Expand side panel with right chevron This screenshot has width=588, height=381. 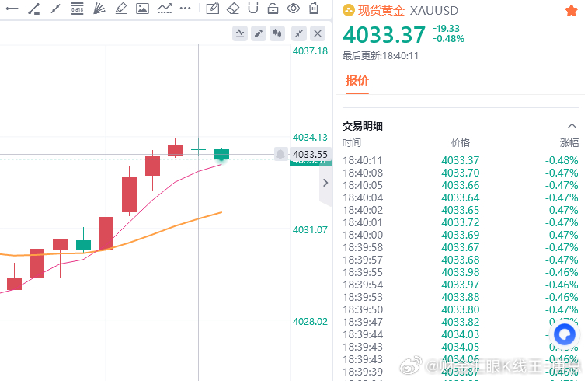tap(325, 183)
